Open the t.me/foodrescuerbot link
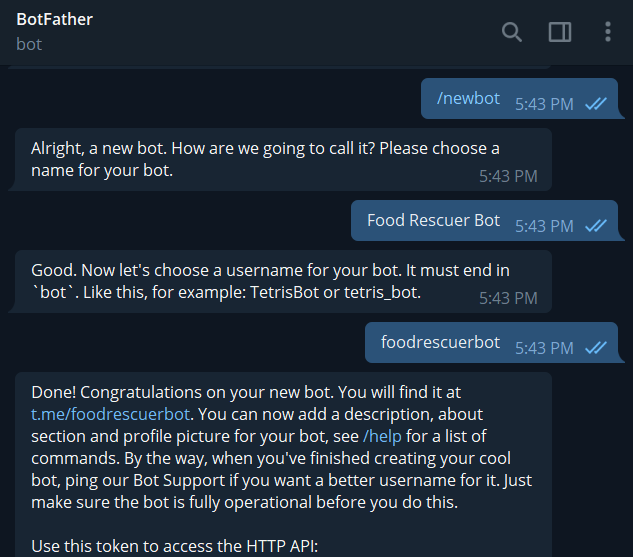 [110, 414]
